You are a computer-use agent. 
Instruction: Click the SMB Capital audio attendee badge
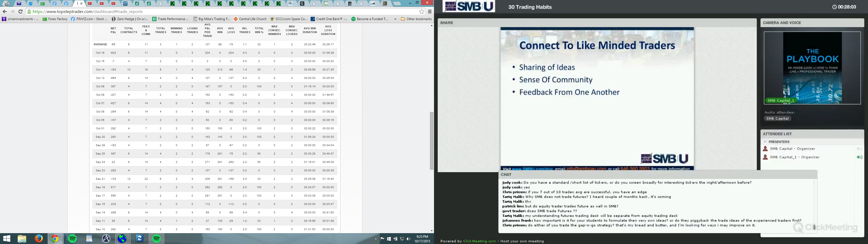pos(777,119)
